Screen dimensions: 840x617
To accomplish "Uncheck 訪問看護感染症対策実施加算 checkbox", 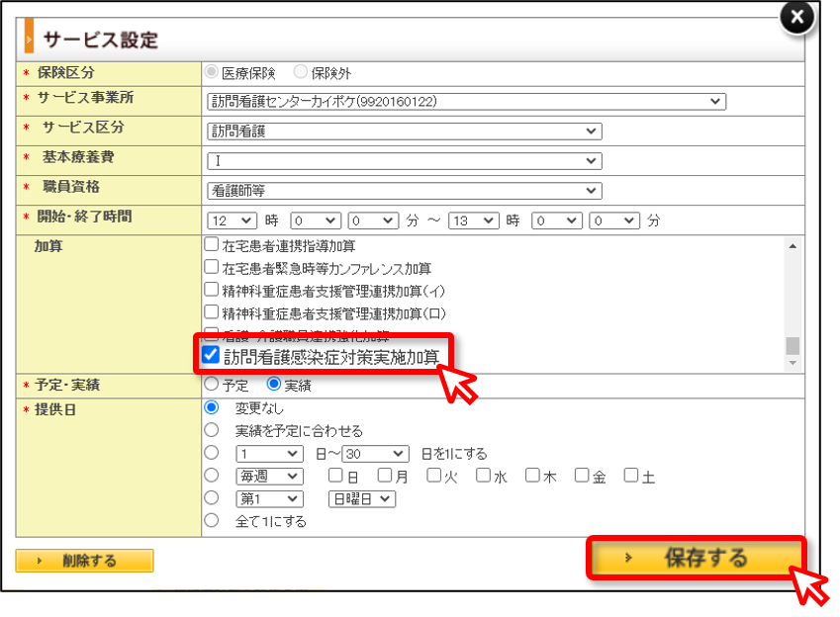I will pos(211,354).
